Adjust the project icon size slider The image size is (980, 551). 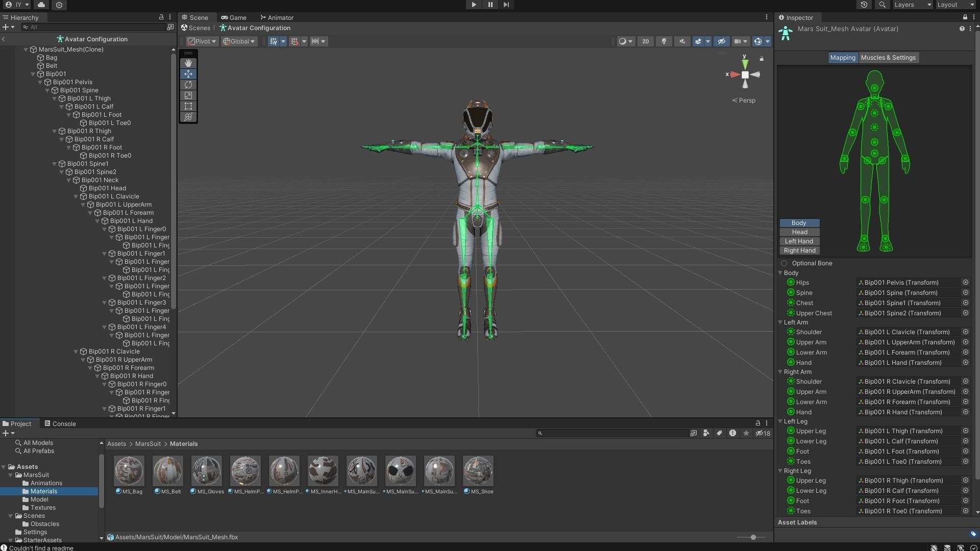click(x=753, y=537)
